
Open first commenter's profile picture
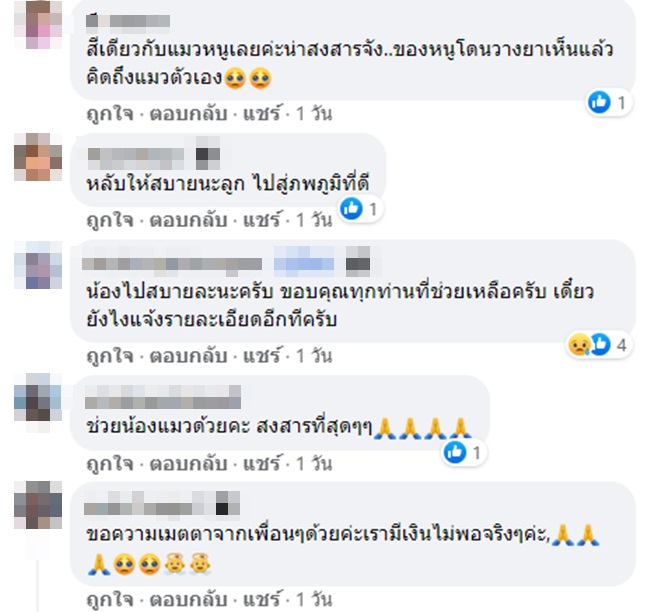coord(38,24)
